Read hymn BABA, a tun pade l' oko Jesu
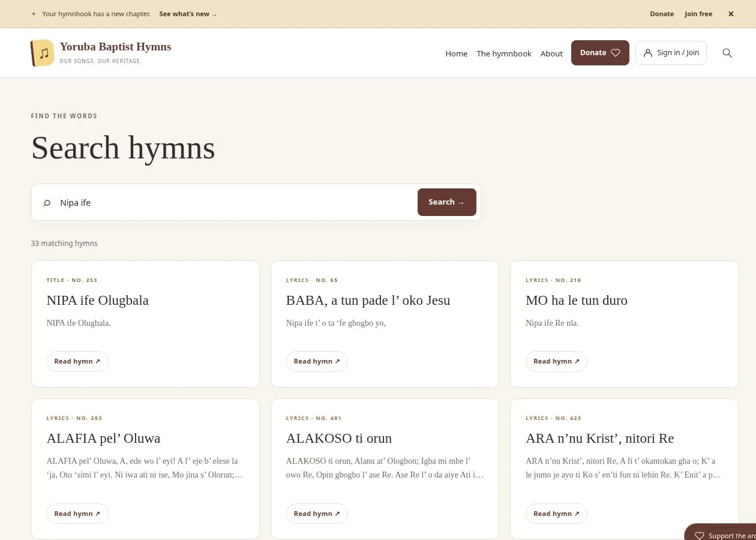756x540 pixels. point(317,361)
